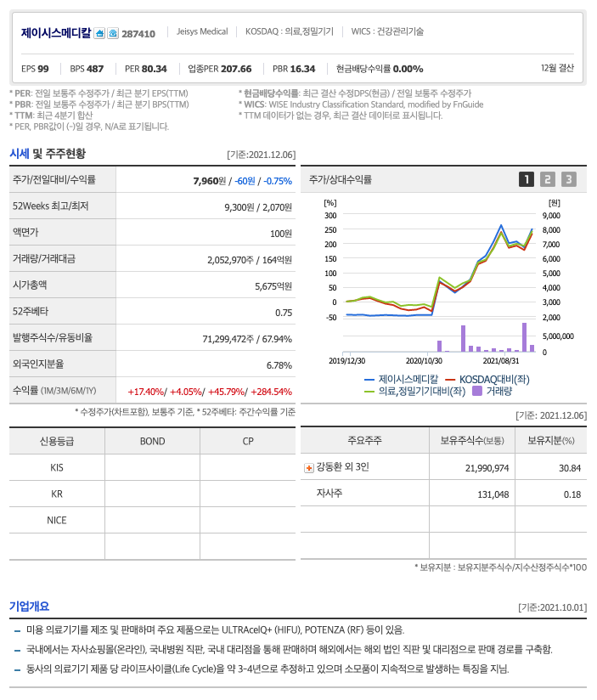Click the 거래량/거래대금 row label
The width and height of the screenshot is (597, 700).
tap(43, 258)
